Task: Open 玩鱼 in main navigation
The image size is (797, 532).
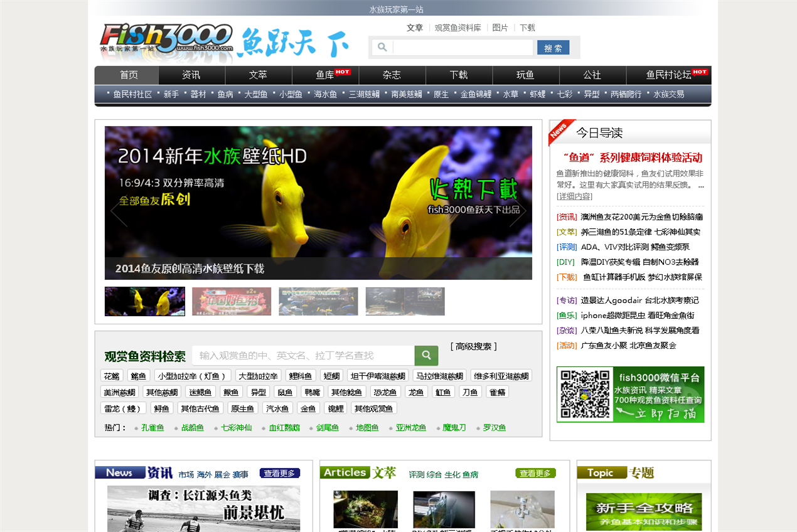Action: click(x=525, y=75)
